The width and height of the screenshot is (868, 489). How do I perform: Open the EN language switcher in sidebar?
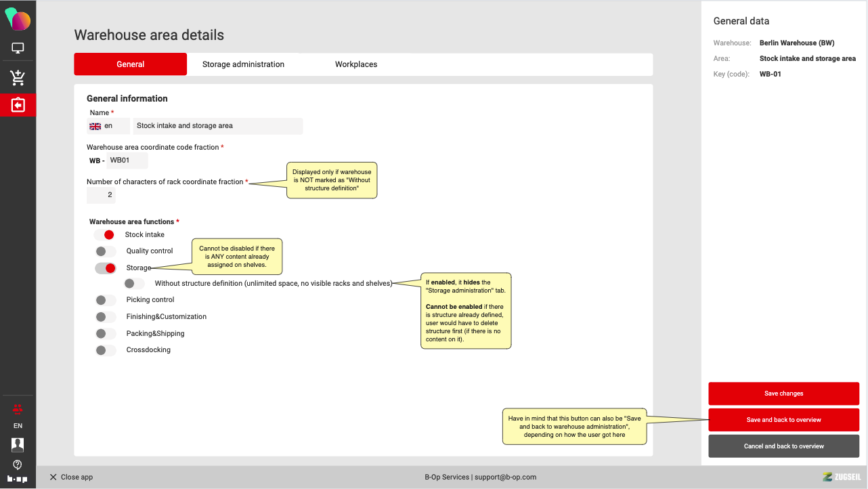click(x=18, y=426)
